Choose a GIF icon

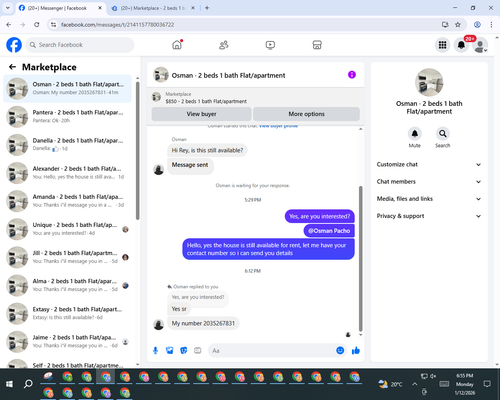point(198,350)
